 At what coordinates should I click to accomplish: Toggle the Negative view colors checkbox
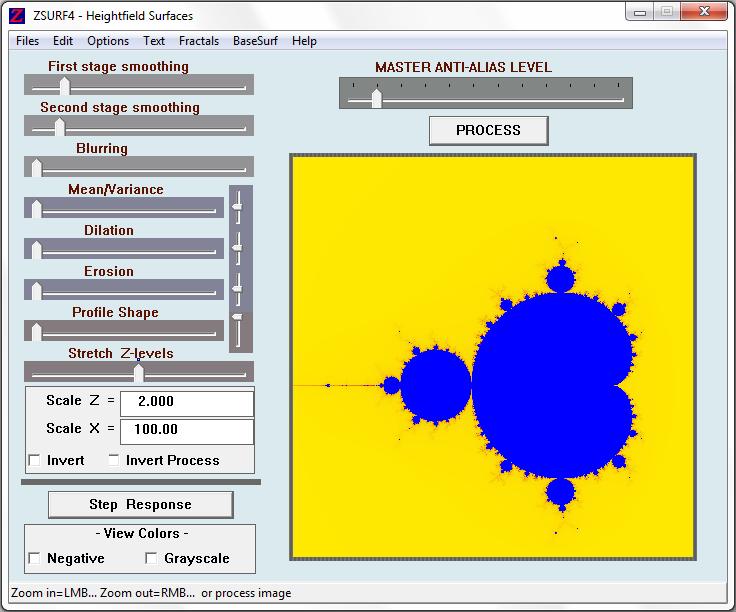tap(34, 558)
